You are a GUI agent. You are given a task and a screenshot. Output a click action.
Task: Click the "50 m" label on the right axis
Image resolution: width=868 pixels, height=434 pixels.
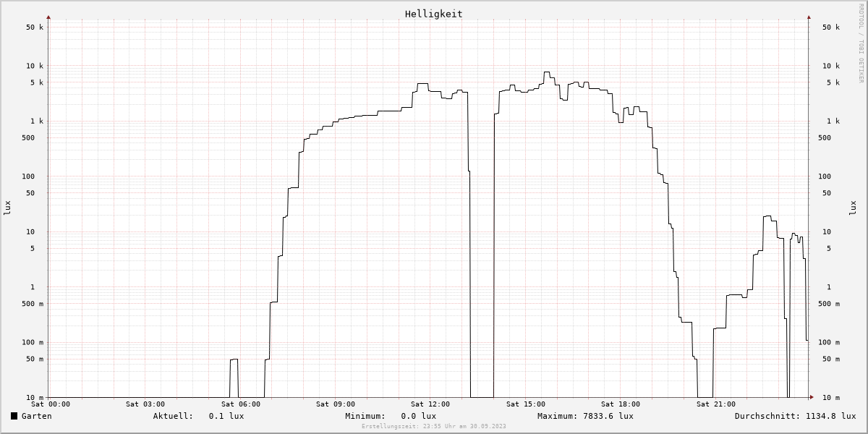(x=831, y=359)
